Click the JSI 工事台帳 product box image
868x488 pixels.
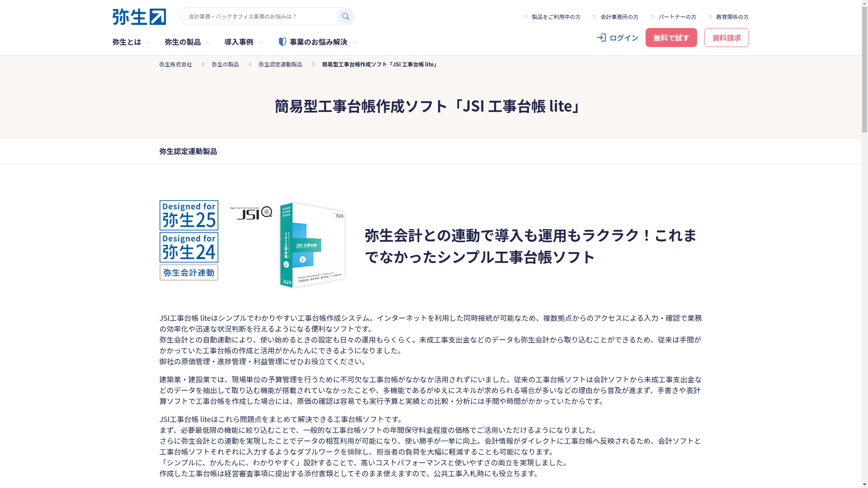pos(312,244)
